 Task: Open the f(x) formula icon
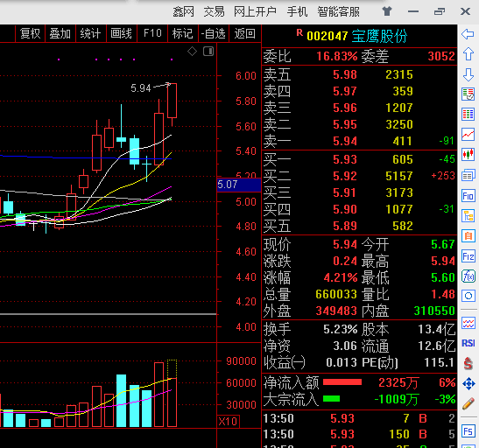tap(468, 276)
